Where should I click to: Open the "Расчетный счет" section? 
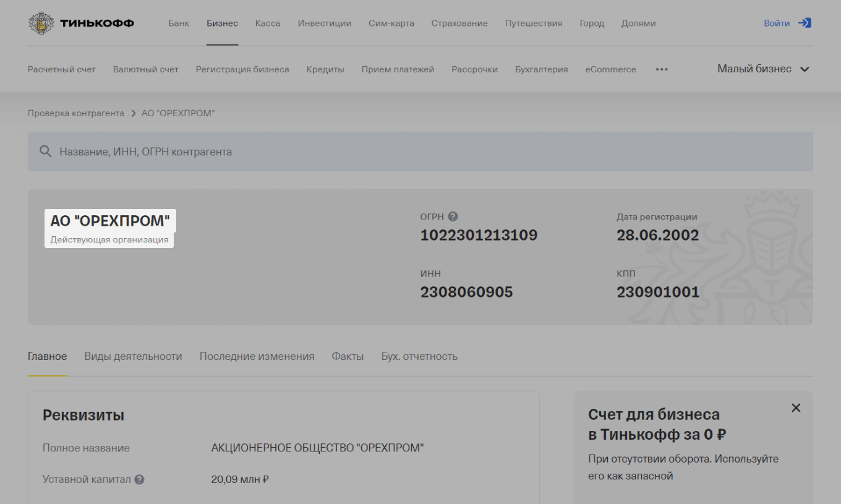coord(61,69)
